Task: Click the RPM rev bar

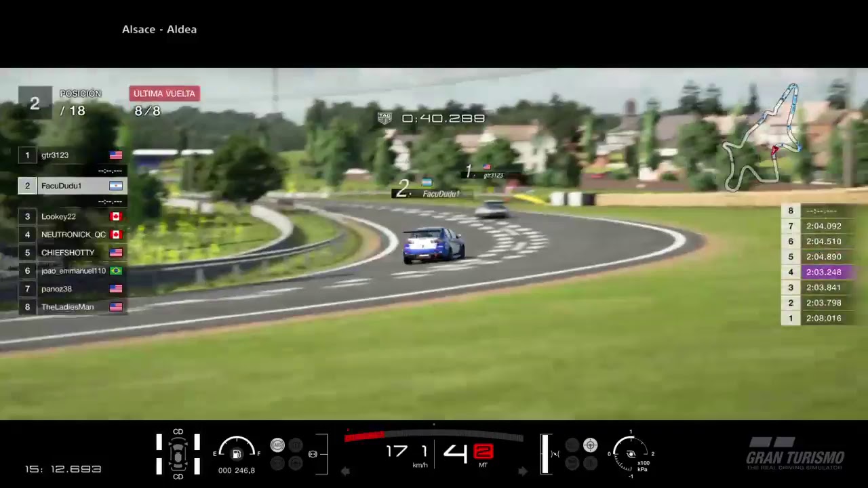Action: tap(434, 436)
